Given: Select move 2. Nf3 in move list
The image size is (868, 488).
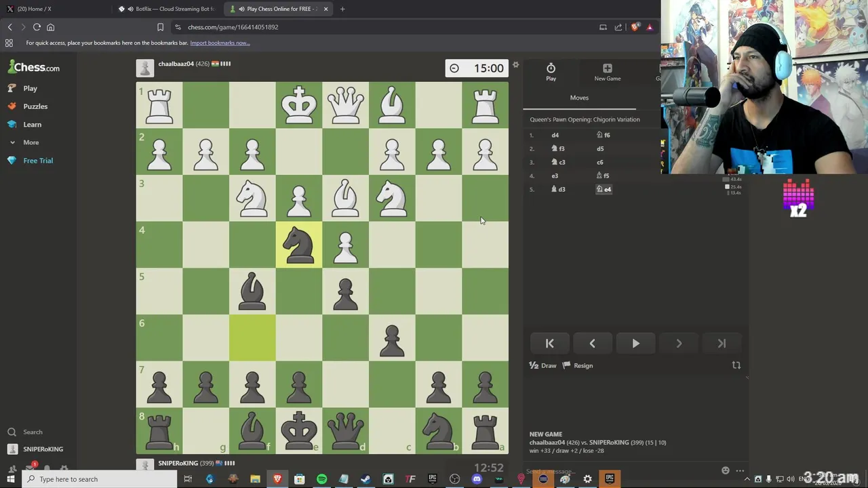Looking at the screenshot, I should pos(558,148).
